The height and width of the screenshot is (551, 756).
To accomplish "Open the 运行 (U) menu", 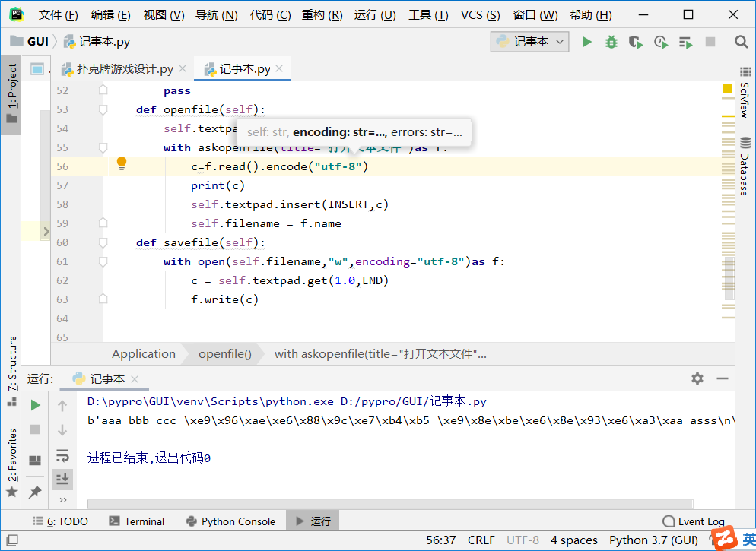I will tap(375, 15).
